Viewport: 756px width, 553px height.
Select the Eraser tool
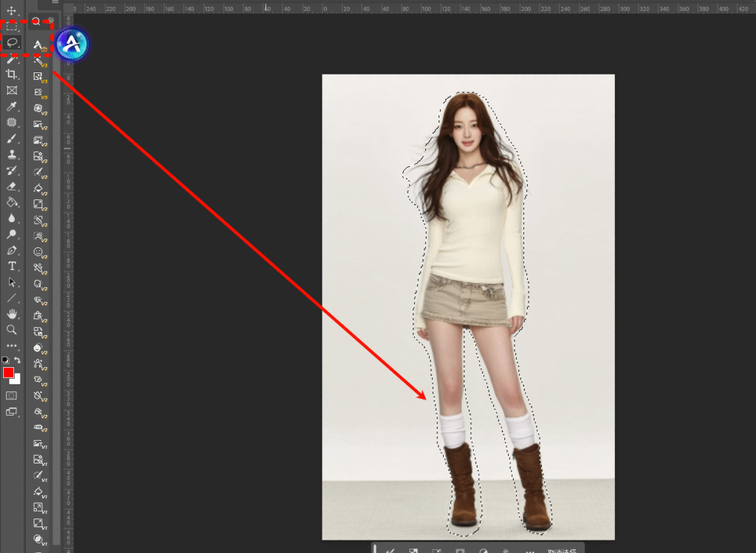coord(12,186)
